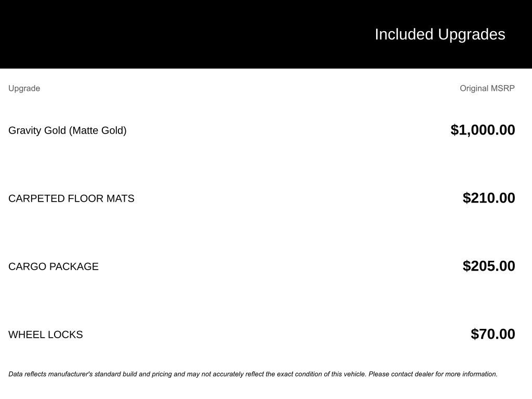Choose the CARGO PACKAGE upgrade row label
Image resolution: width=532 pixels, height=399 pixels.
click(53, 267)
